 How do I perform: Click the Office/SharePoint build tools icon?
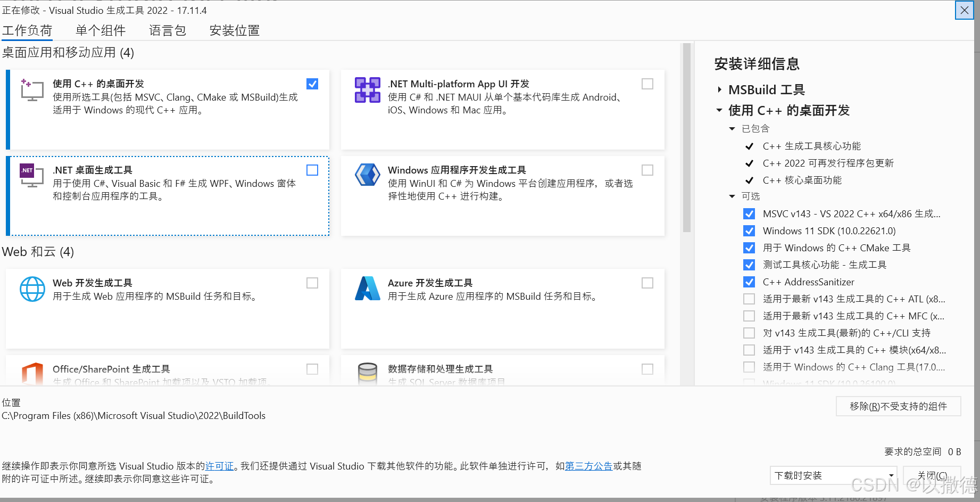[x=32, y=374]
